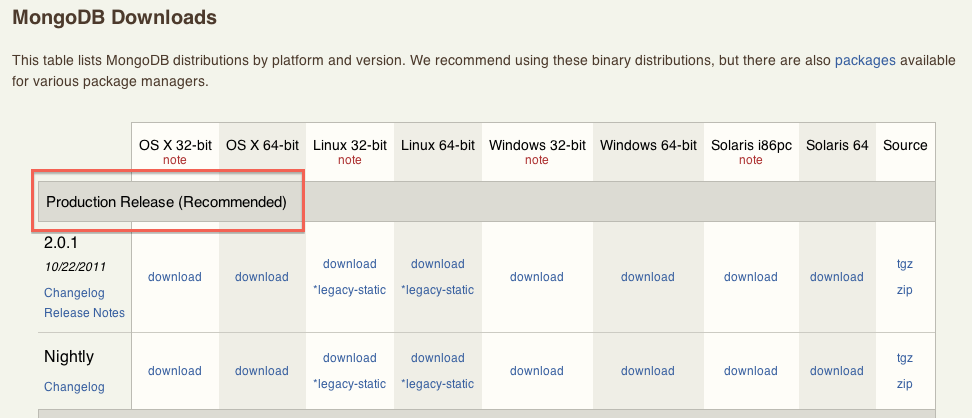Download 2.0.1 for OS X 64-bit
Screen dimensions: 972x418
pos(262,277)
